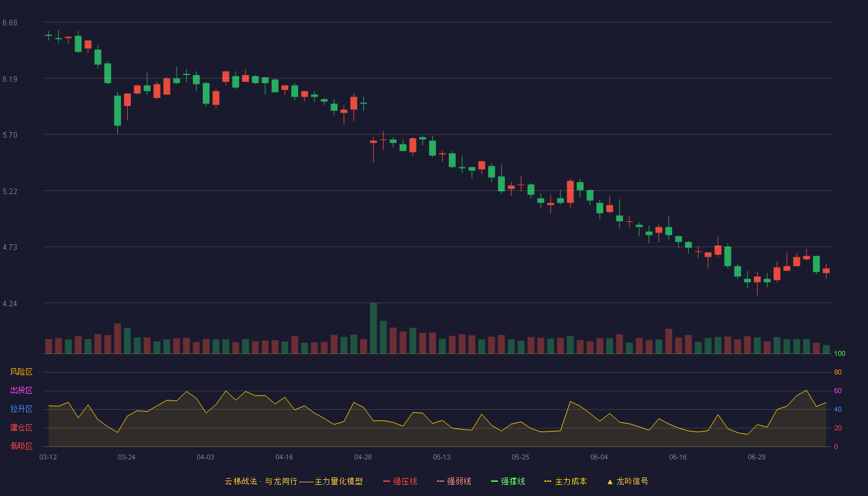The width and height of the screenshot is (868, 496).
Task: Select the 建仓区 zone label
Action: [x=21, y=428]
